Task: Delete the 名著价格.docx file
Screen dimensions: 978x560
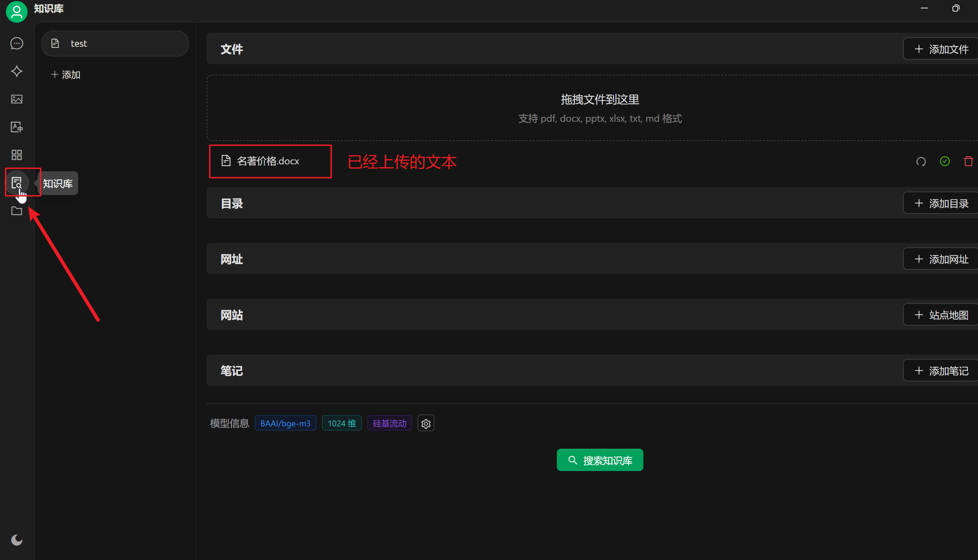Action: click(x=968, y=162)
